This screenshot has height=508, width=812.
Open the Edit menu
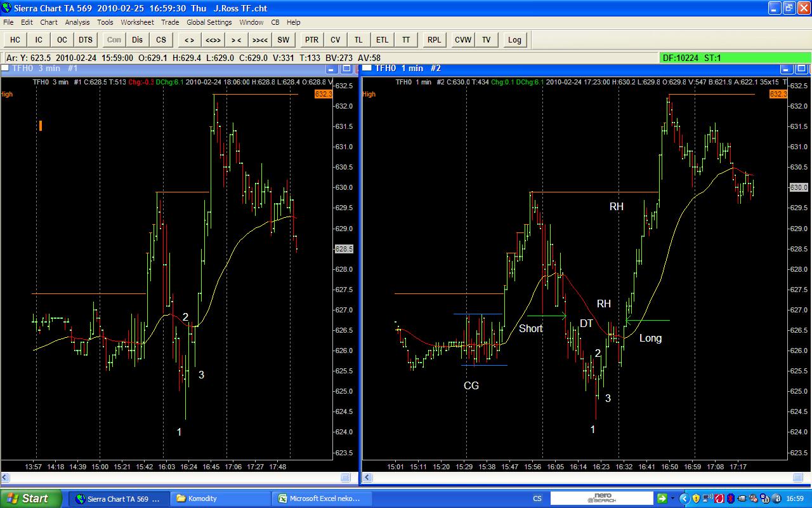[27, 22]
